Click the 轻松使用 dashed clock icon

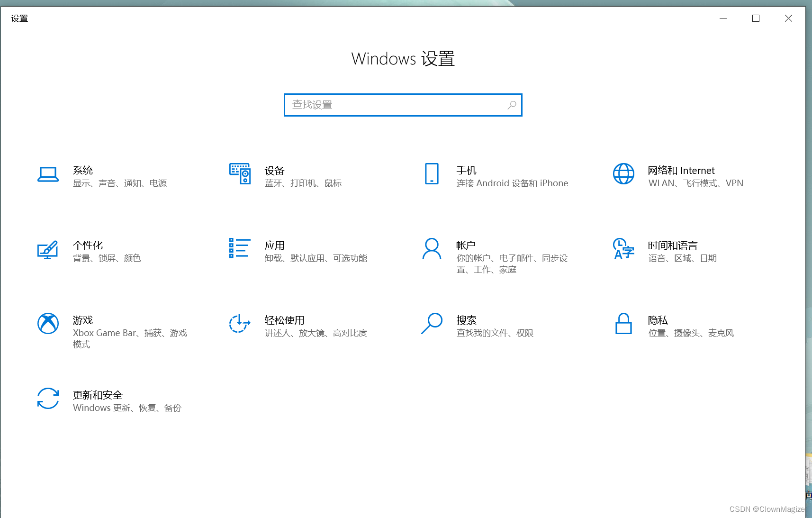click(240, 324)
